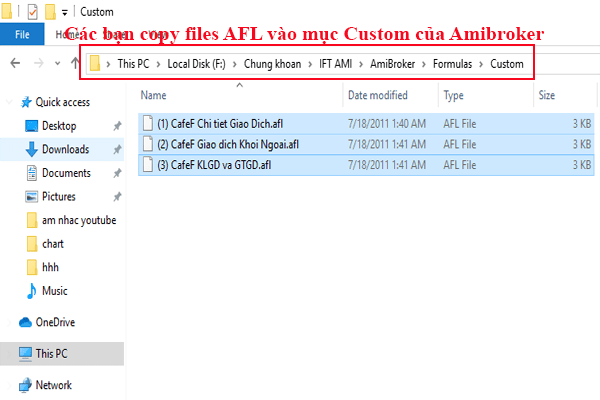Select AmiBroker in address breadcrumb
600x400 pixels.
coord(392,64)
